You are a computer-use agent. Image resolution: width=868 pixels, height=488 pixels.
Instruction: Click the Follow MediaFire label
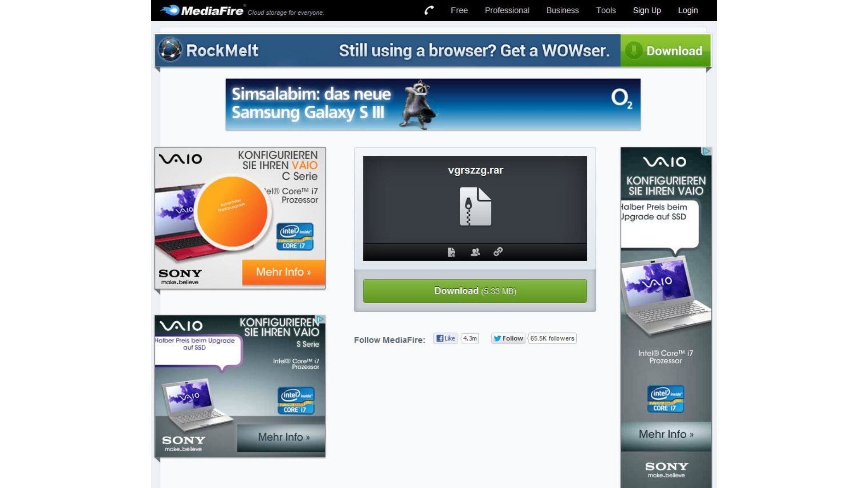[x=389, y=340]
